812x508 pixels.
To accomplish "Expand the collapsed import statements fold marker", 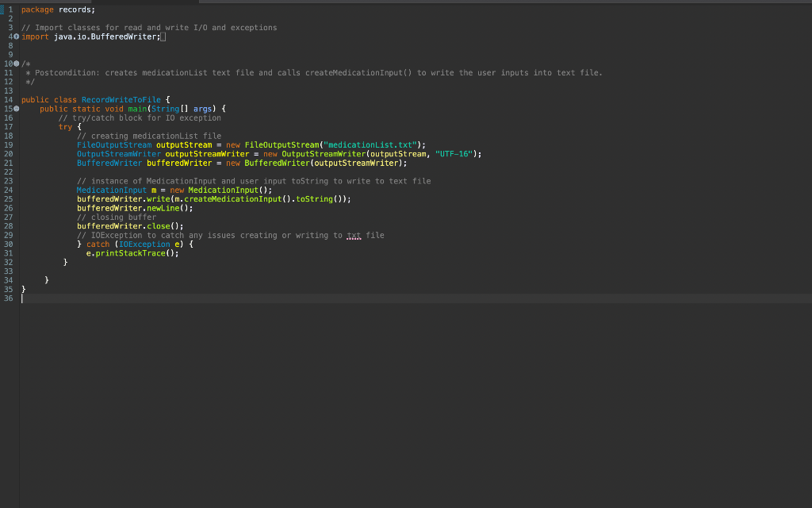I will tap(16, 36).
